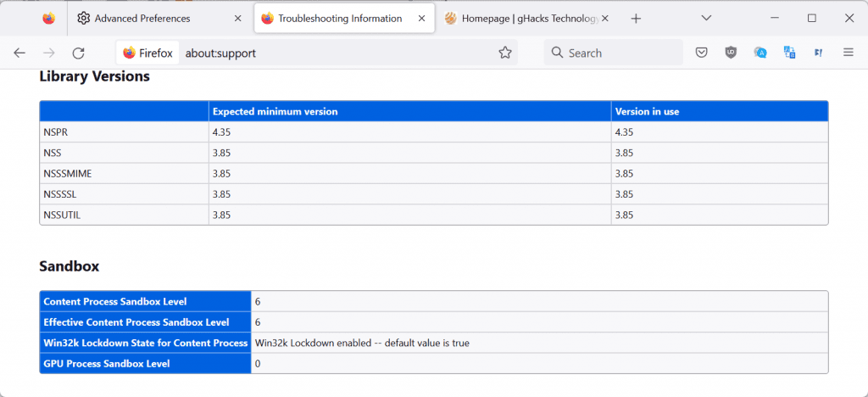Image resolution: width=868 pixels, height=397 pixels.
Task: Close the gHacks Homepage tab
Action: (x=605, y=19)
